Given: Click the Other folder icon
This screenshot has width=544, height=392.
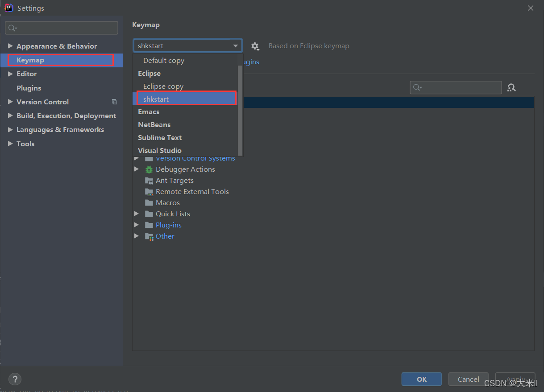Looking at the screenshot, I should (x=149, y=236).
